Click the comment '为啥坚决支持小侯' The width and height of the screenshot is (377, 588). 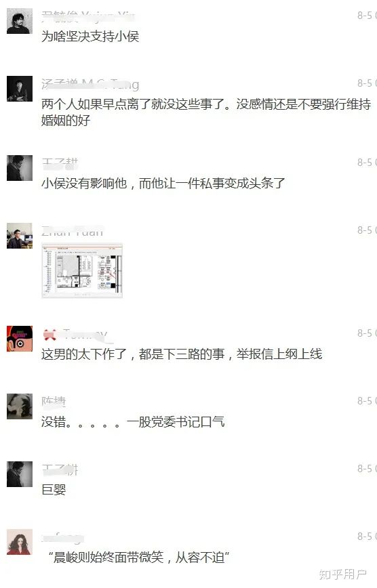click(90, 37)
